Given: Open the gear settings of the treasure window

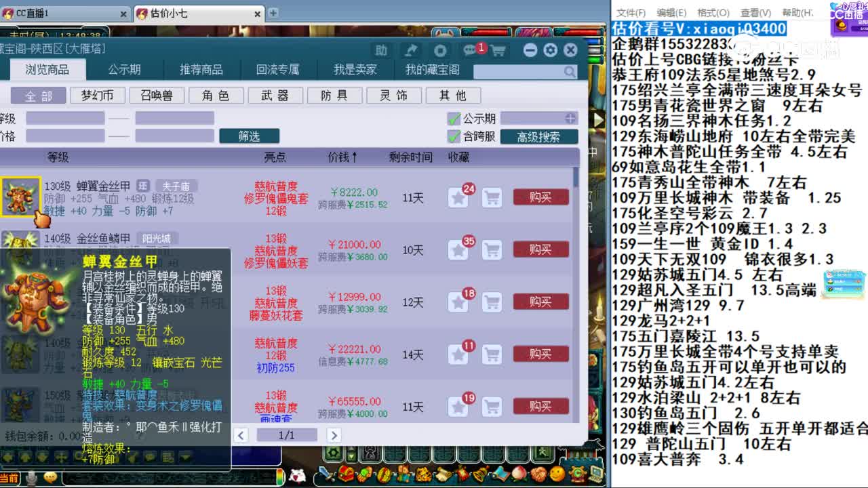Looking at the screenshot, I should (550, 50).
